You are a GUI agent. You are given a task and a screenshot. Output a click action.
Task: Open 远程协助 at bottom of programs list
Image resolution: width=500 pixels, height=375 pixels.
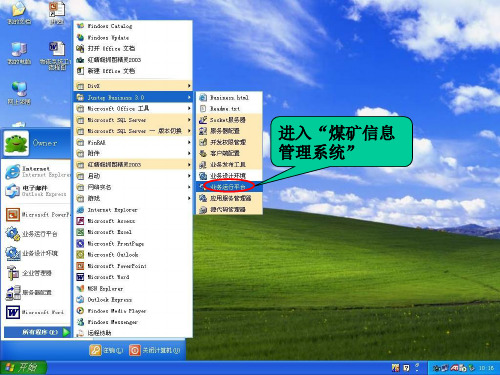pyautogui.click(x=133, y=333)
